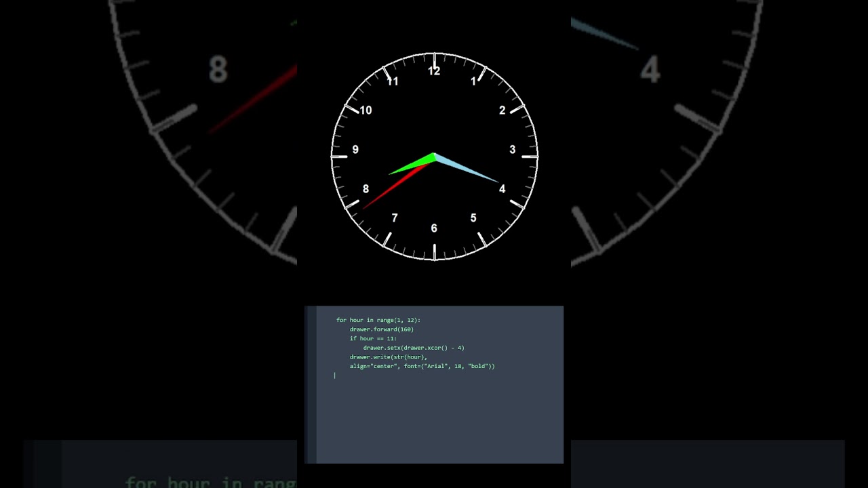The width and height of the screenshot is (868, 488).
Task: Click the align="center", font= code line
Action: [422, 366]
